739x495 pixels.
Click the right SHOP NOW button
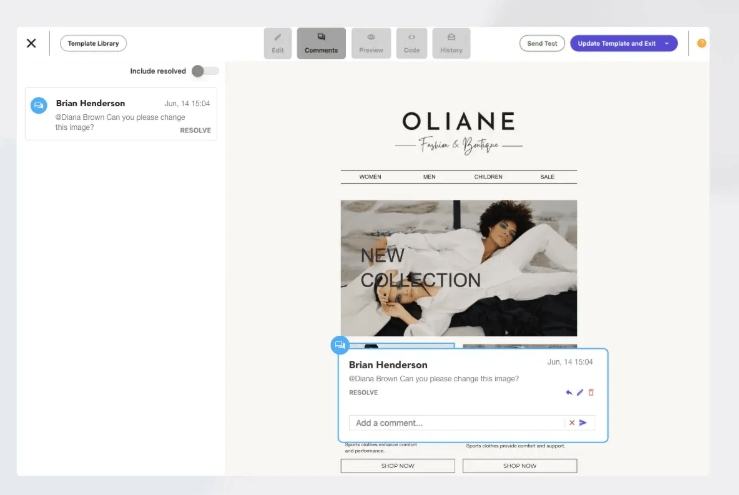point(519,466)
